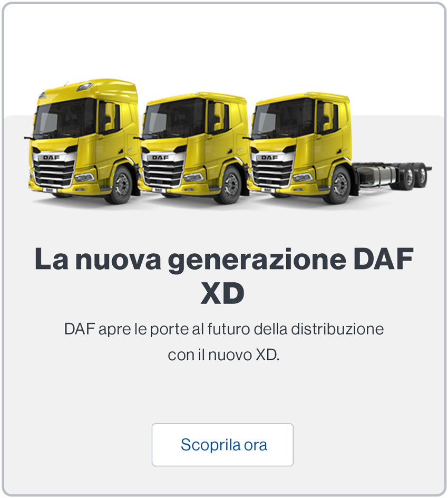Click front wheel of chassis truck

[x=339, y=185]
